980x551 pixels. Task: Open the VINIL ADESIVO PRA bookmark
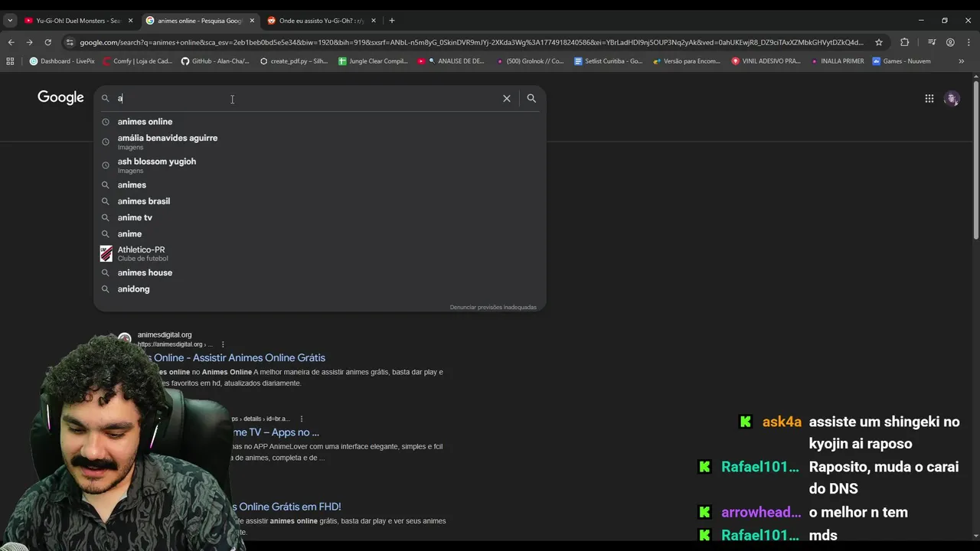tap(766, 61)
